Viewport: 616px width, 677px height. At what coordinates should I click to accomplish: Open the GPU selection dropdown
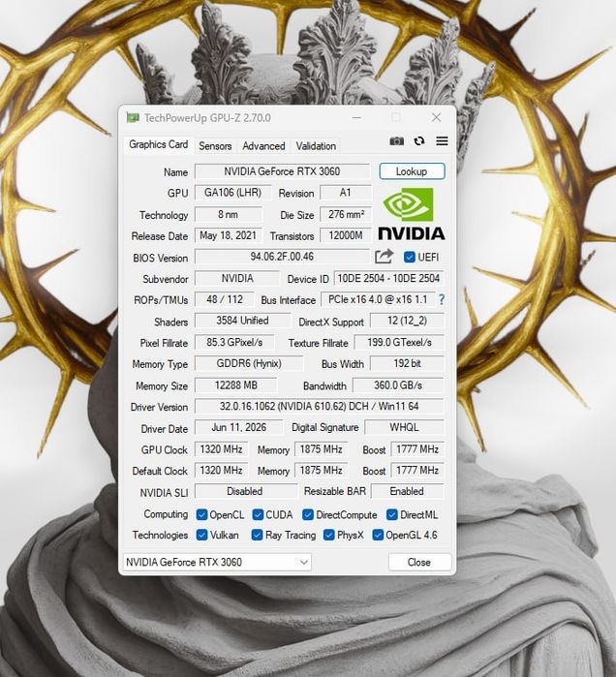217,562
